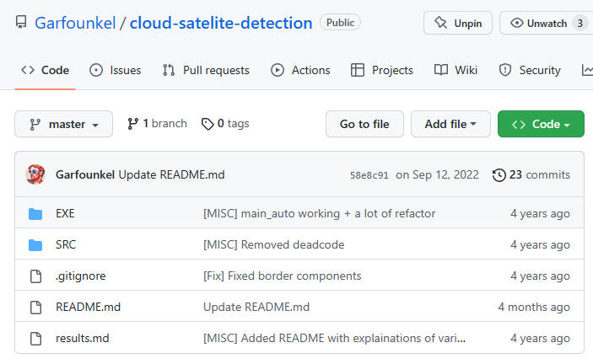Click the commit history clock icon

point(499,175)
